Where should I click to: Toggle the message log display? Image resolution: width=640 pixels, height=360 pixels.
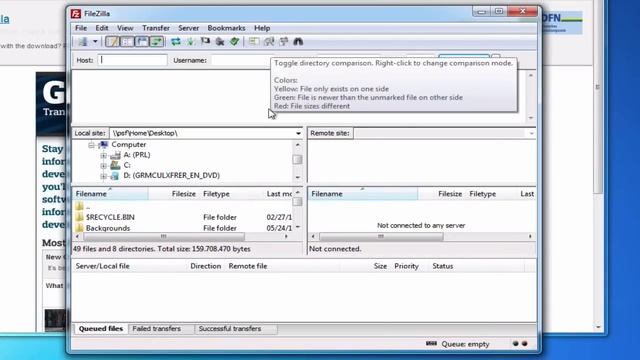click(112, 41)
